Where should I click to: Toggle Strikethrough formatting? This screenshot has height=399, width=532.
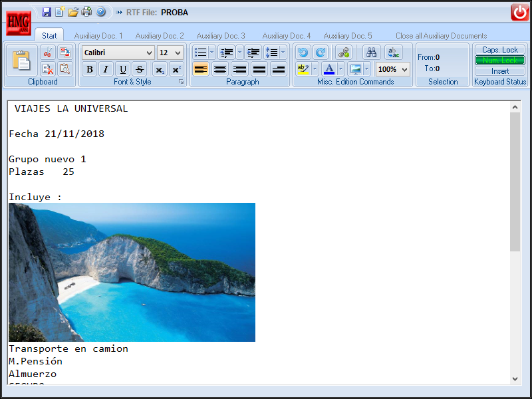point(140,69)
